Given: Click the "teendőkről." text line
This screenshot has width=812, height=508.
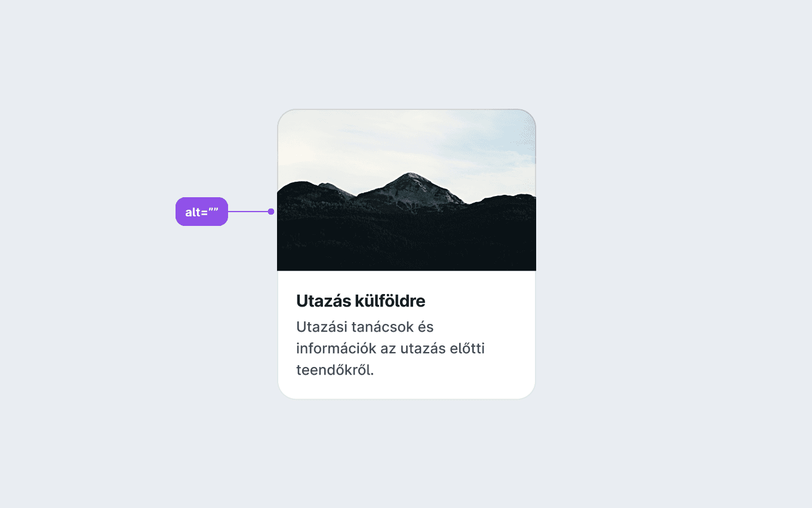Looking at the screenshot, I should tap(335, 370).
